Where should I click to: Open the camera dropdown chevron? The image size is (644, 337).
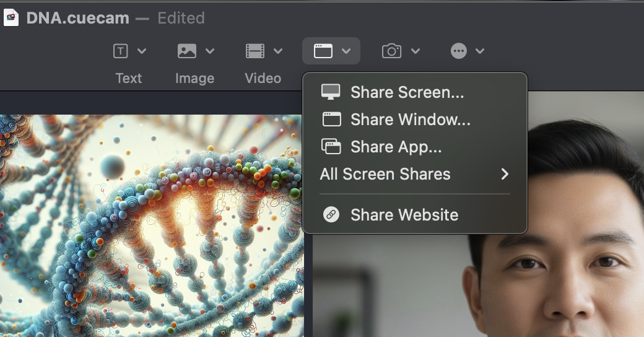[416, 51]
